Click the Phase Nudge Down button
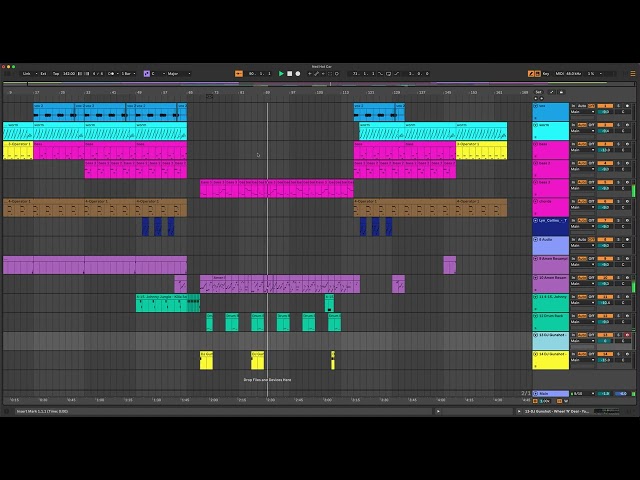 (x=80, y=73)
